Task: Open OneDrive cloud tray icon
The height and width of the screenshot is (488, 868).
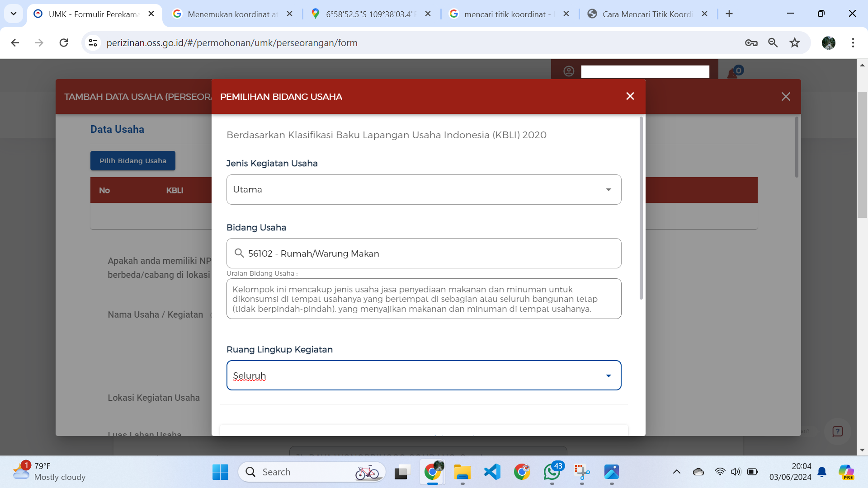Action: tap(698, 472)
